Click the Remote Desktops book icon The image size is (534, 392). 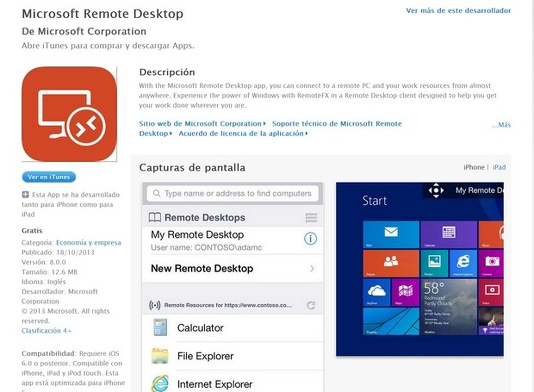[x=155, y=217]
